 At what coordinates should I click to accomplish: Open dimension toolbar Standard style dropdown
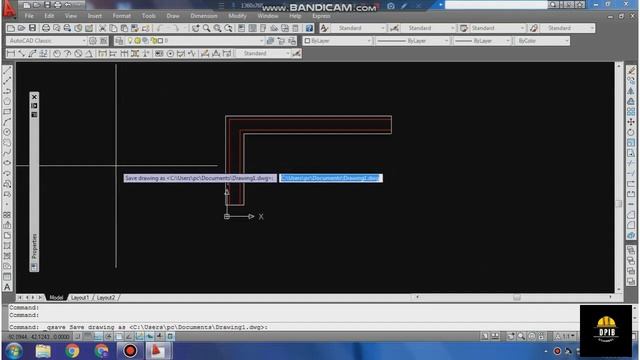click(287, 53)
